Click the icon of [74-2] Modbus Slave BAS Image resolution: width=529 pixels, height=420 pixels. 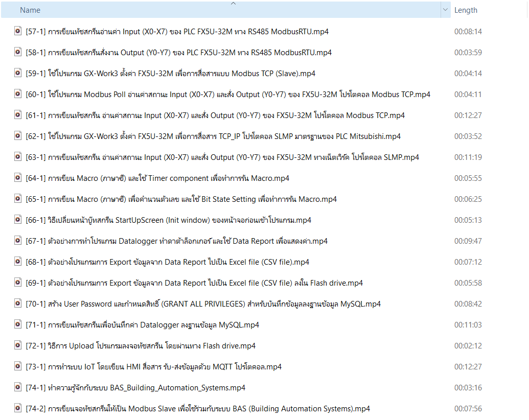[18, 408]
